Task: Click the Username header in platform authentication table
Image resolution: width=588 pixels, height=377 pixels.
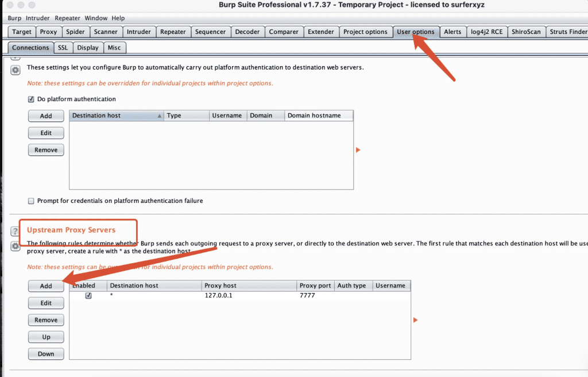Action: (x=228, y=116)
